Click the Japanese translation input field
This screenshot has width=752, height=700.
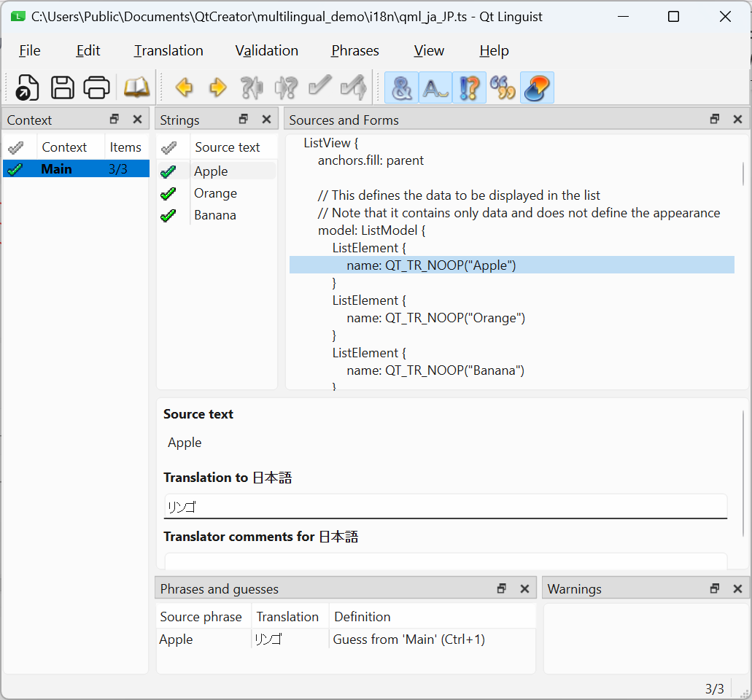(x=445, y=507)
